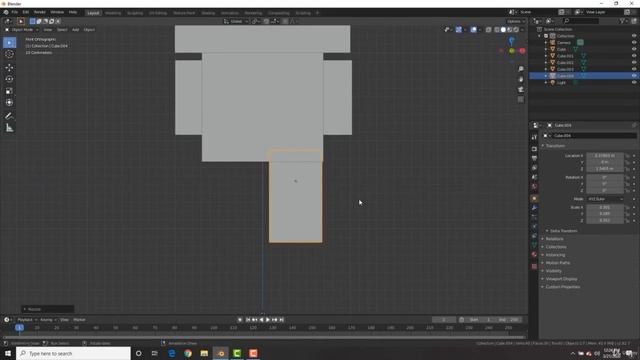Image resolution: width=640 pixels, height=360 pixels.
Task: Select the Move tool
Action: (9, 67)
